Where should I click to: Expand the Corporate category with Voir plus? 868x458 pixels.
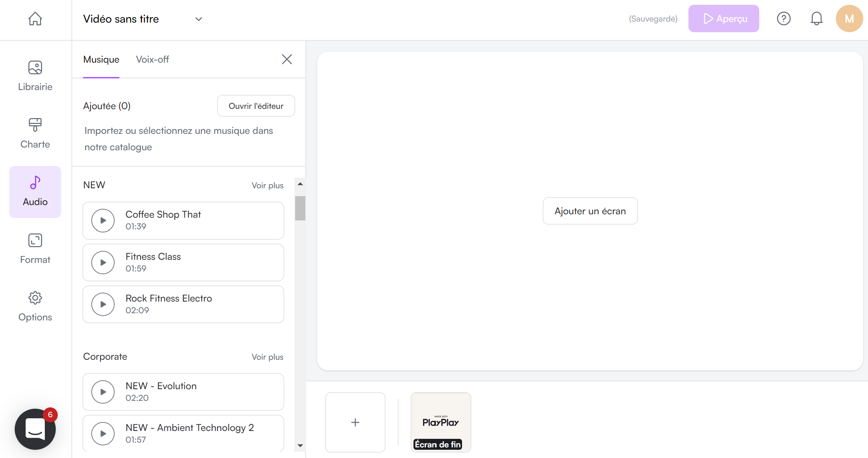[267, 357]
